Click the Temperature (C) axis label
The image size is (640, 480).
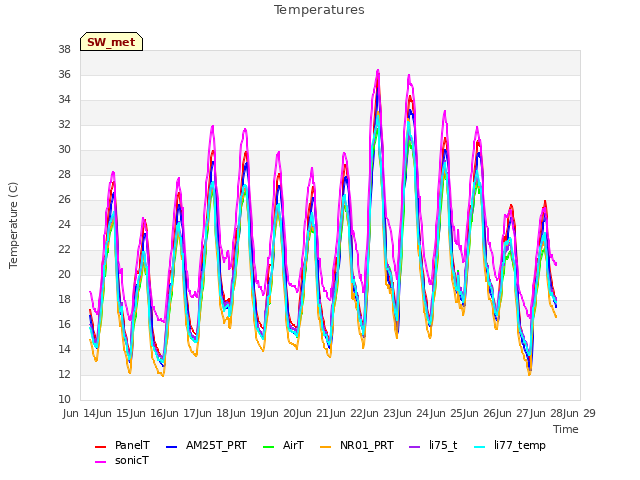pos(13,225)
